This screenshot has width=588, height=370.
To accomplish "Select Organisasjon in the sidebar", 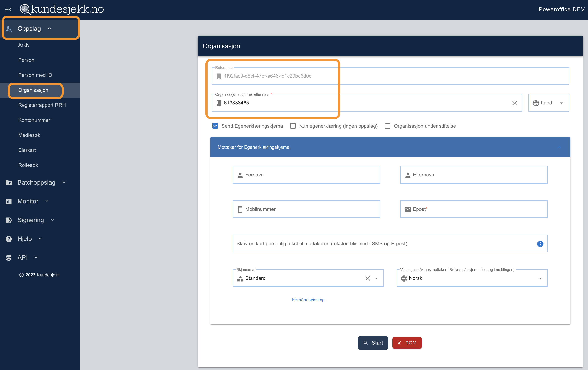I will pos(33,90).
